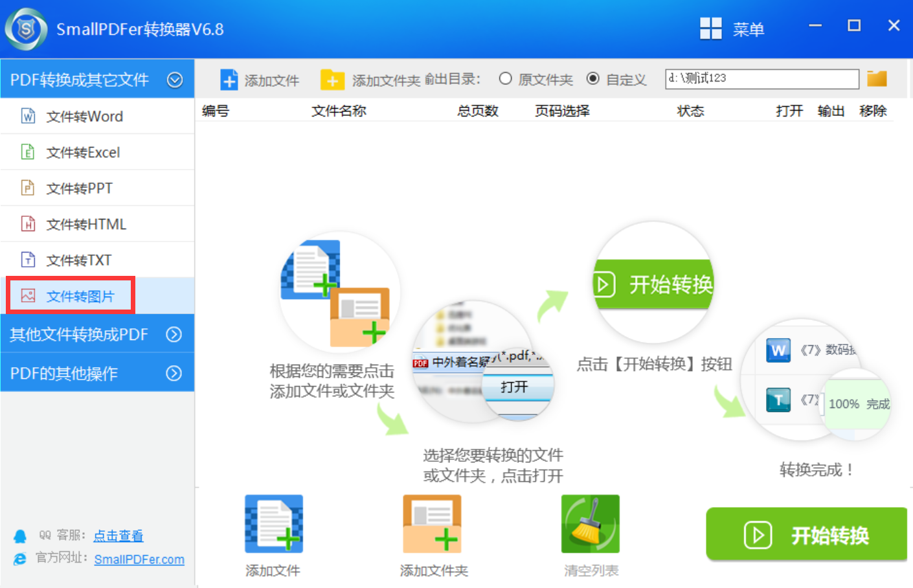This screenshot has height=588, width=913.
Task: Choose 文件转Word conversion mode
Action: (x=97, y=117)
